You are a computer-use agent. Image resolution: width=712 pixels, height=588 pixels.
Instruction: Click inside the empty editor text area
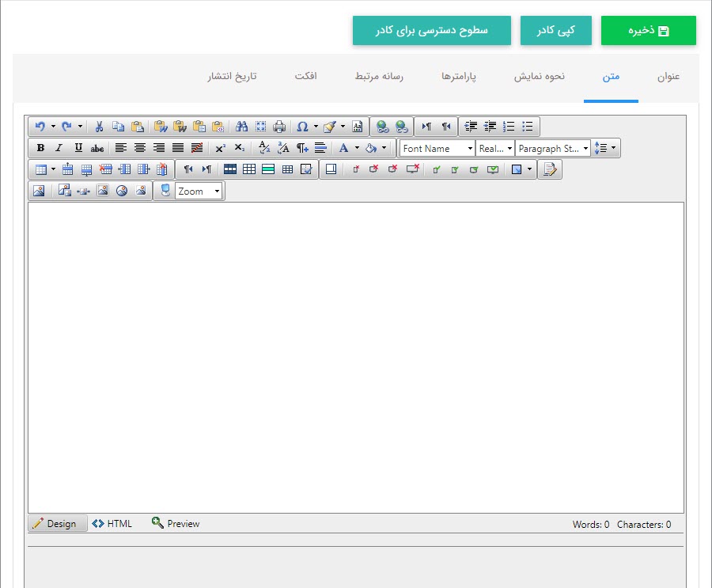click(356, 356)
